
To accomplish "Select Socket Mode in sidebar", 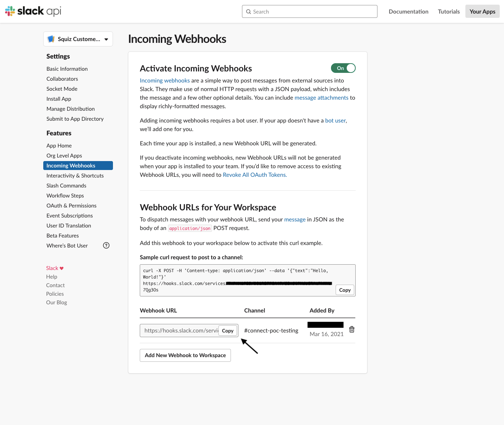I will click(x=62, y=89).
